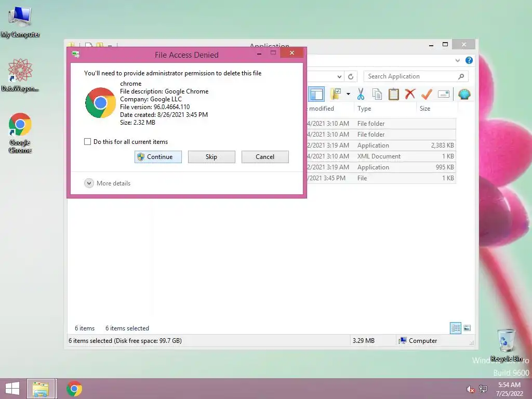Open the Windows Start button
The image size is (532, 399).
[x=12, y=389]
